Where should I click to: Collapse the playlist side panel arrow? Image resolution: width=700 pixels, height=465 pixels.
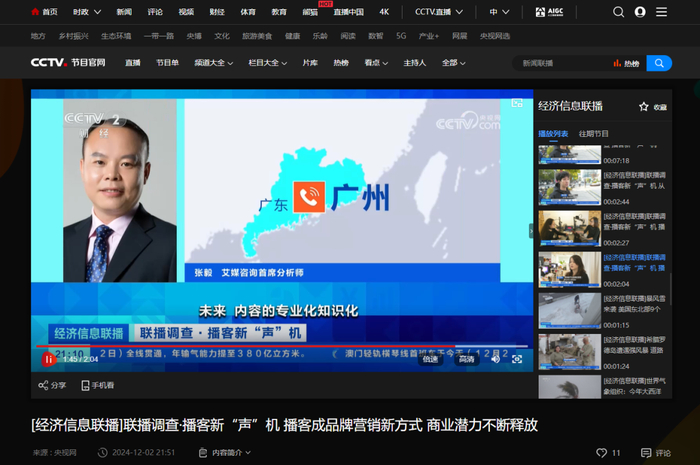pos(531,231)
